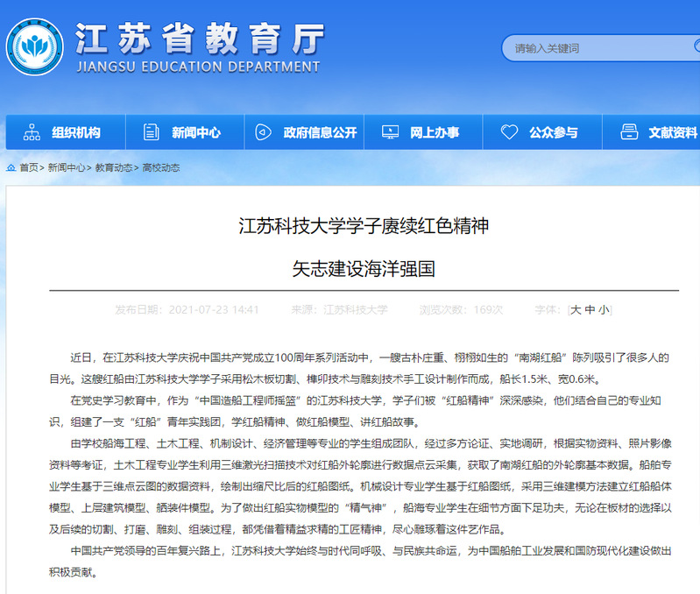Click the document icon beside 新闻中心
The image size is (700, 594).
[152, 132]
